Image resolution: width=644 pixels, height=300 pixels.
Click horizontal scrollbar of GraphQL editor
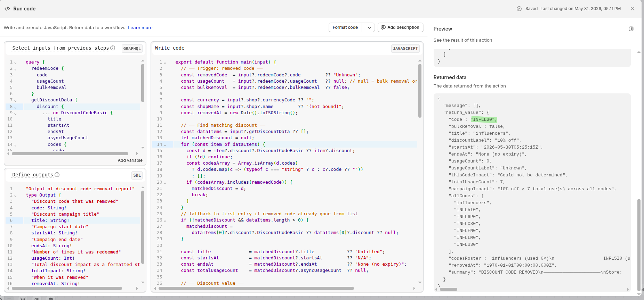pyautogui.click(x=70, y=153)
